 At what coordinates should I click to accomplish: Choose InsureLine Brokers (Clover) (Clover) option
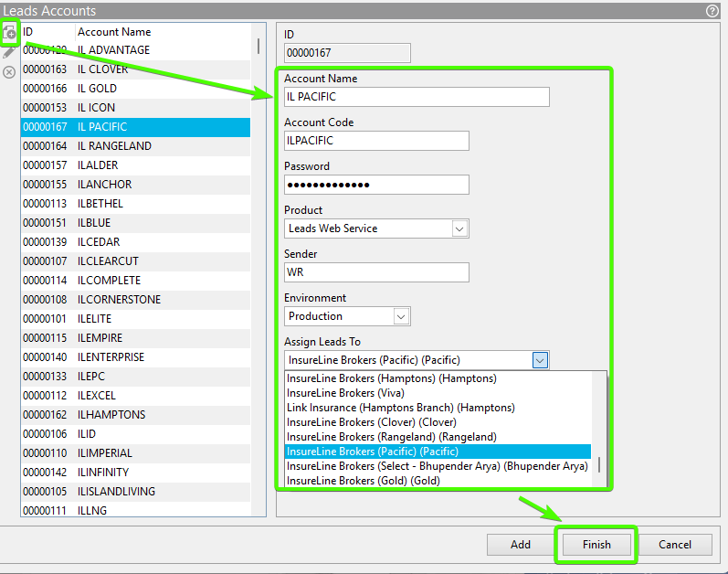point(438,422)
